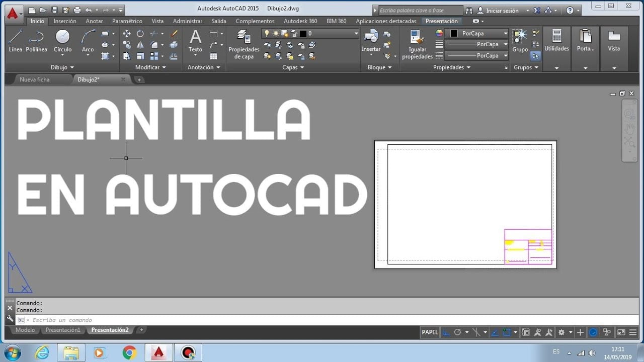Select the Rotate tool in Modificar
This screenshot has height=362, width=644.
click(x=140, y=34)
